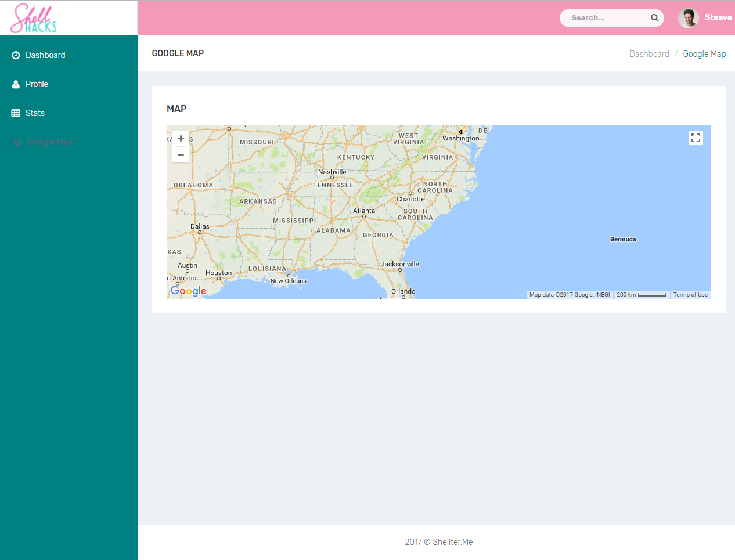Click the MAP card heading
Screen dimensions: 735x560
point(176,109)
